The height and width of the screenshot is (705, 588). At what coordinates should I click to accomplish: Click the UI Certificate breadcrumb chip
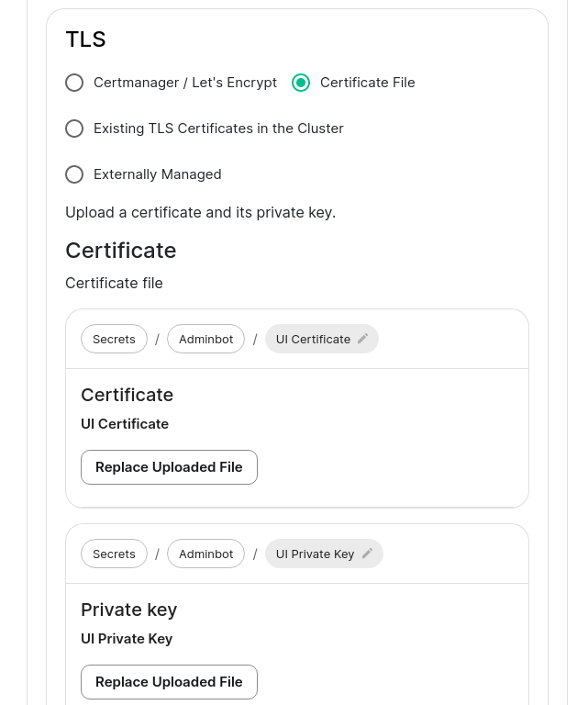(x=322, y=339)
